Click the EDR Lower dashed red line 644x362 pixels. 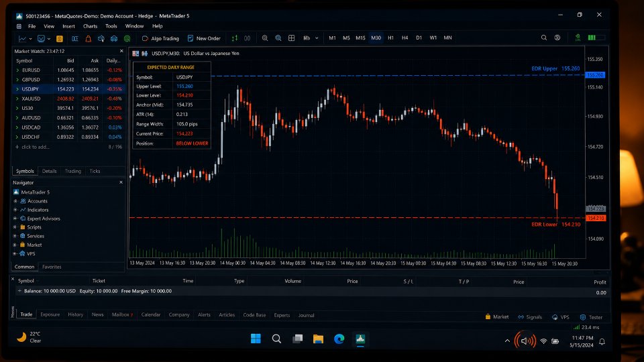(356, 217)
